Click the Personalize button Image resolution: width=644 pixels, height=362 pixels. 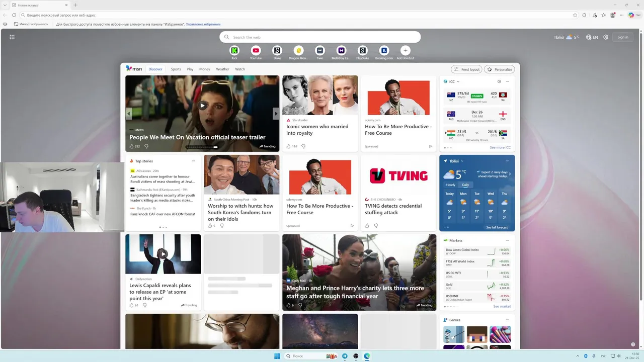pyautogui.click(x=500, y=69)
